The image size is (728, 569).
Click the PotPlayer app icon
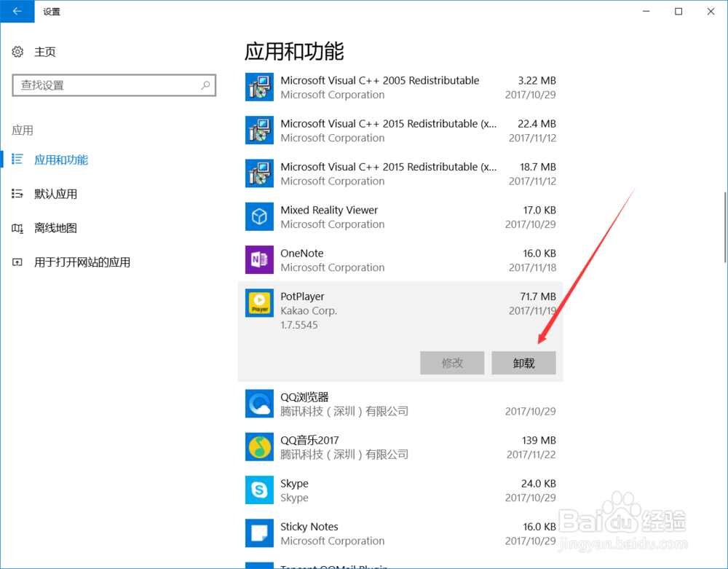259,303
